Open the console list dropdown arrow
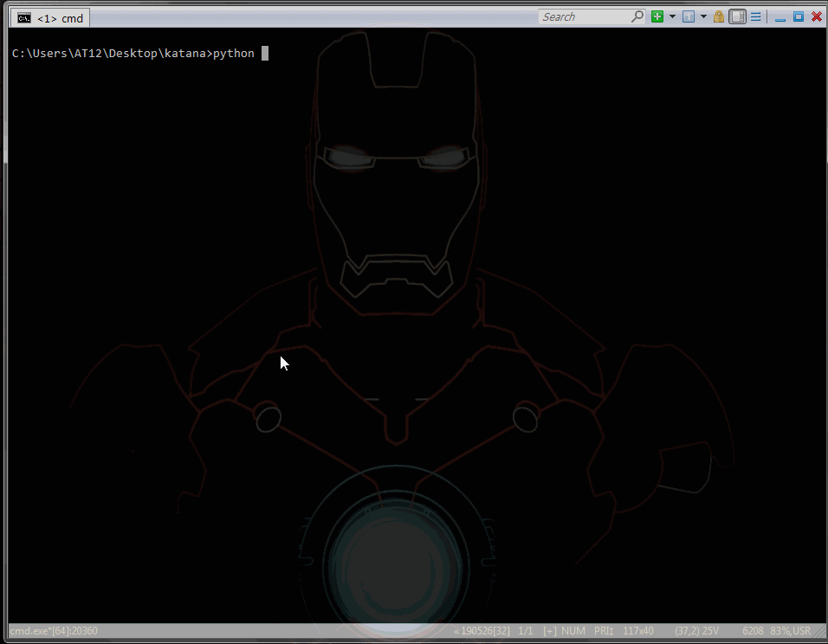828x644 pixels. coord(703,17)
